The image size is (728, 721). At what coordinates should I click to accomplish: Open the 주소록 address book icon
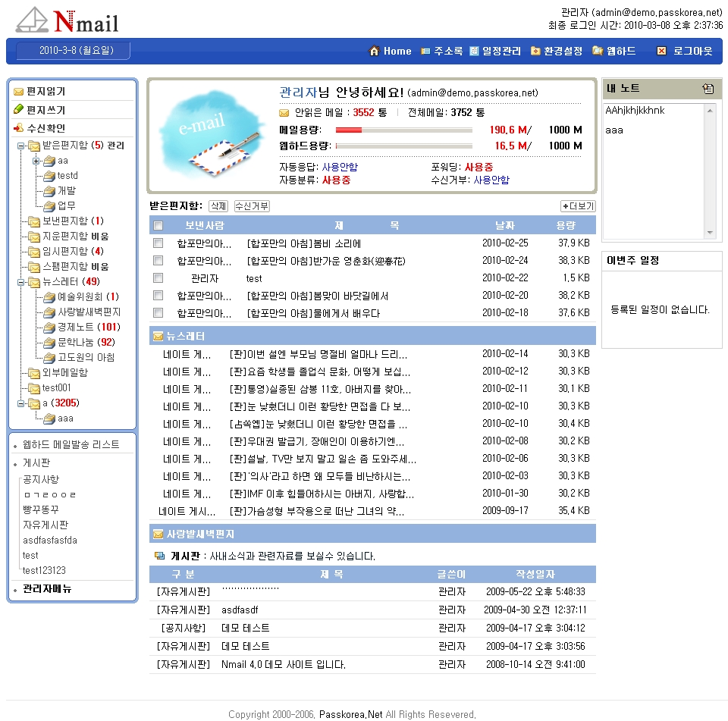tap(425, 52)
